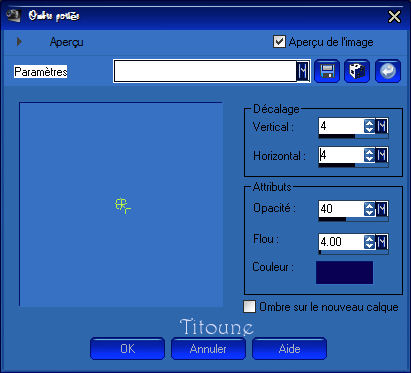This screenshot has height=373, width=411.
Task: Open the Flou slider popup button
Action: point(382,242)
